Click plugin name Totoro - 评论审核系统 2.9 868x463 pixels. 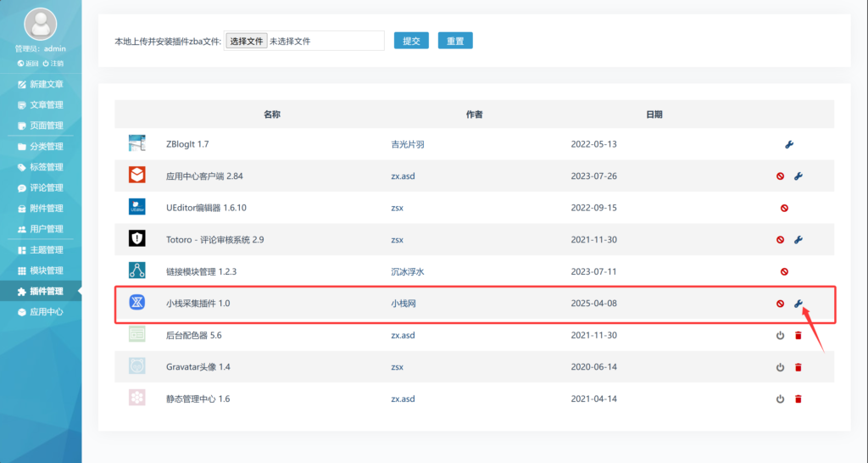[214, 240]
